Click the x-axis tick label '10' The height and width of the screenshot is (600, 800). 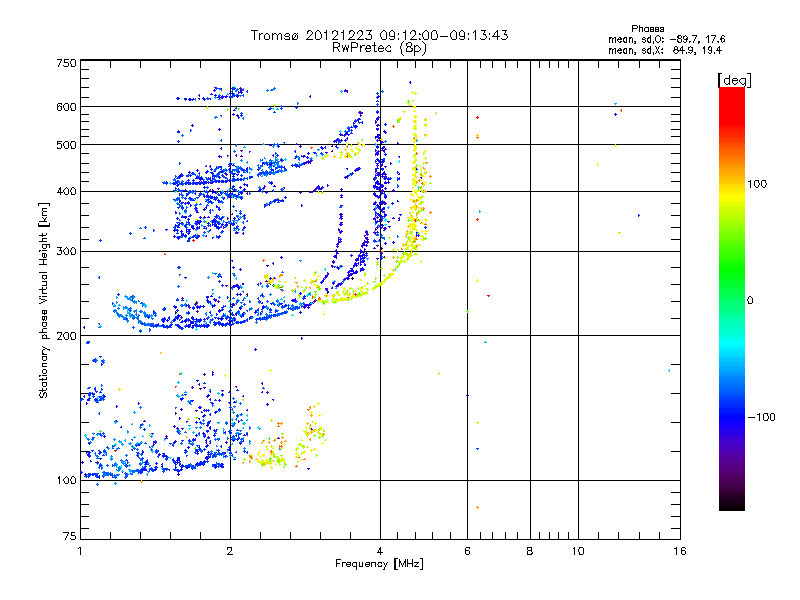pyautogui.click(x=578, y=551)
